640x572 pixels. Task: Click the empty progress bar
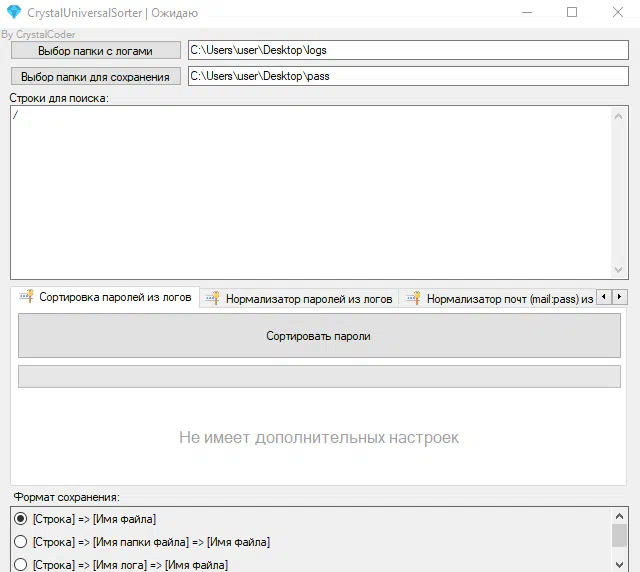(x=319, y=376)
